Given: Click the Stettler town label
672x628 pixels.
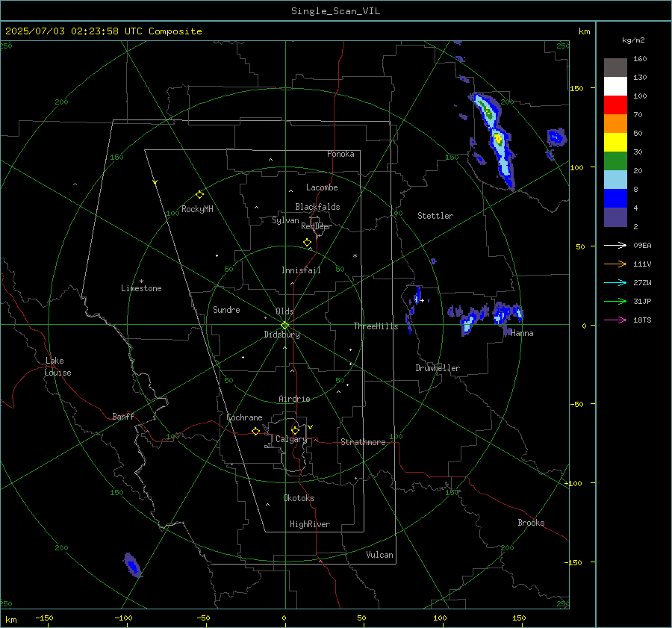Looking at the screenshot, I should click(435, 216).
